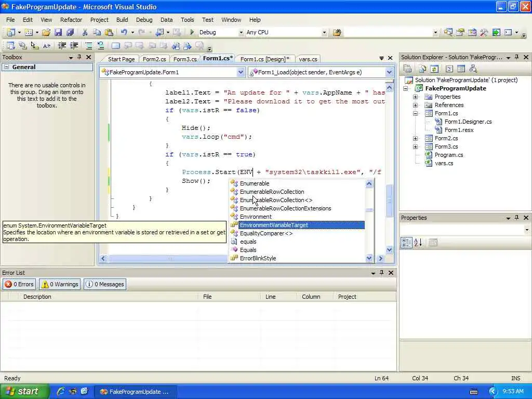Toggle auto-hide pin on Error List
This screenshot has width=532, height=399.
382,272
